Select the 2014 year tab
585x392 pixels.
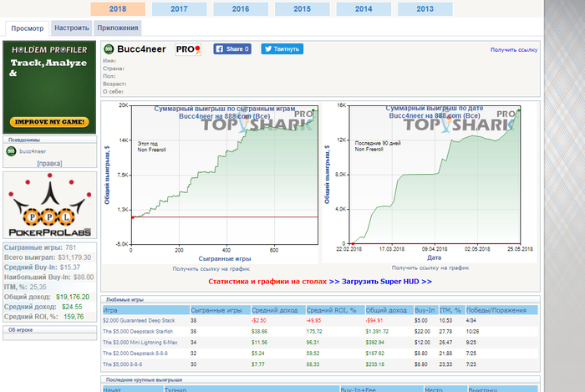coord(364,9)
